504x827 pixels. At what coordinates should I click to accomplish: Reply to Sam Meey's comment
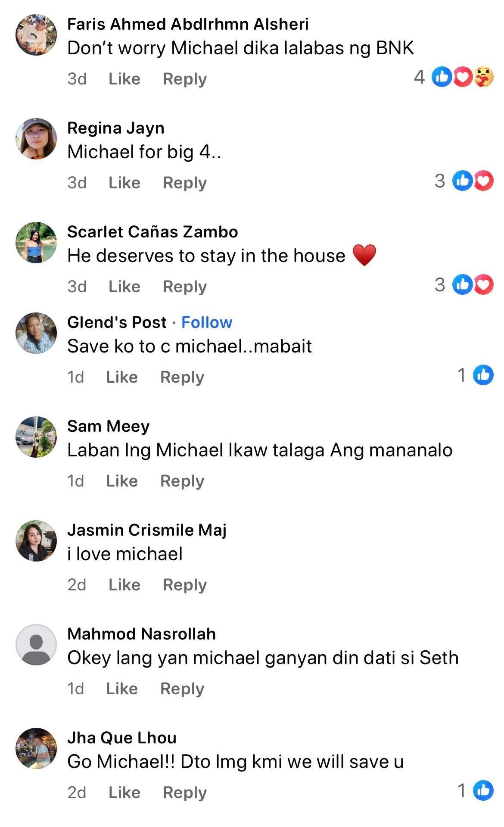[x=182, y=481]
